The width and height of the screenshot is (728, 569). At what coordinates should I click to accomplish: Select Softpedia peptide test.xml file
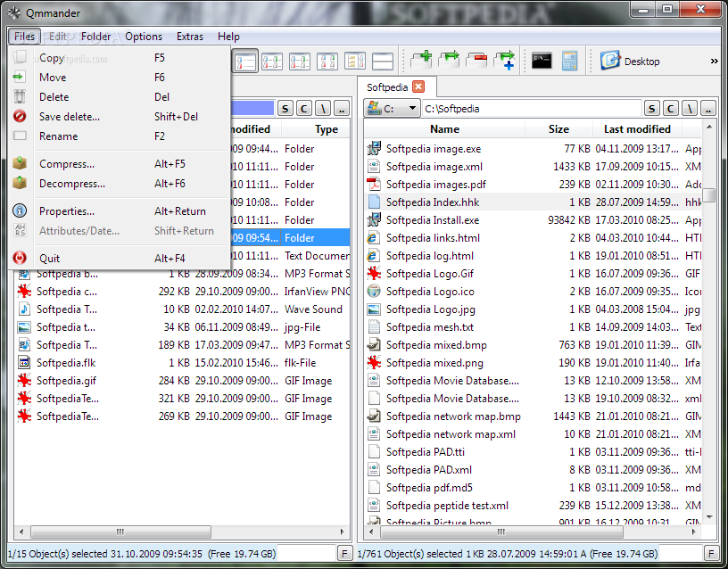533,506
